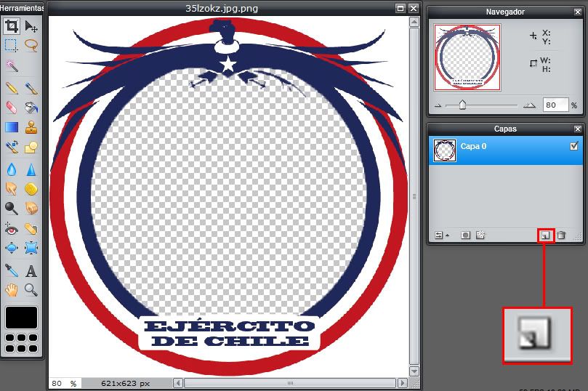The width and height of the screenshot is (588, 391).
Task: Click the new layer button in Capas
Action: point(545,235)
